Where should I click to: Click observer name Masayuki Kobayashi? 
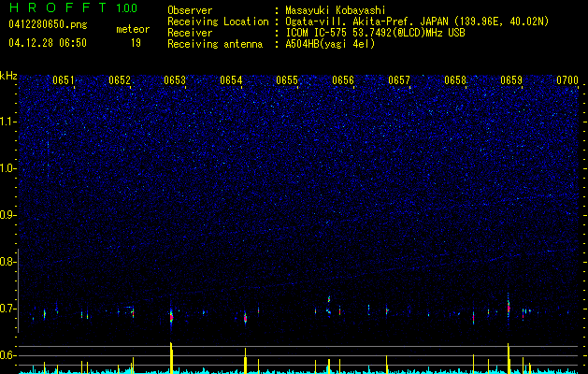tap(336, 10)
